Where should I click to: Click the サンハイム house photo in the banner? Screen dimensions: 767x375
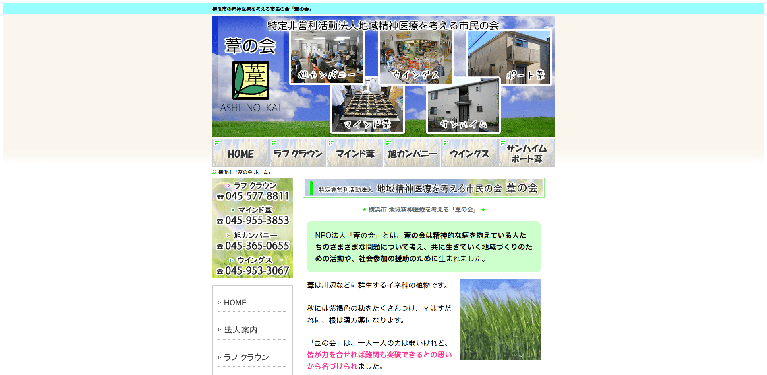[x=464, y=106]
